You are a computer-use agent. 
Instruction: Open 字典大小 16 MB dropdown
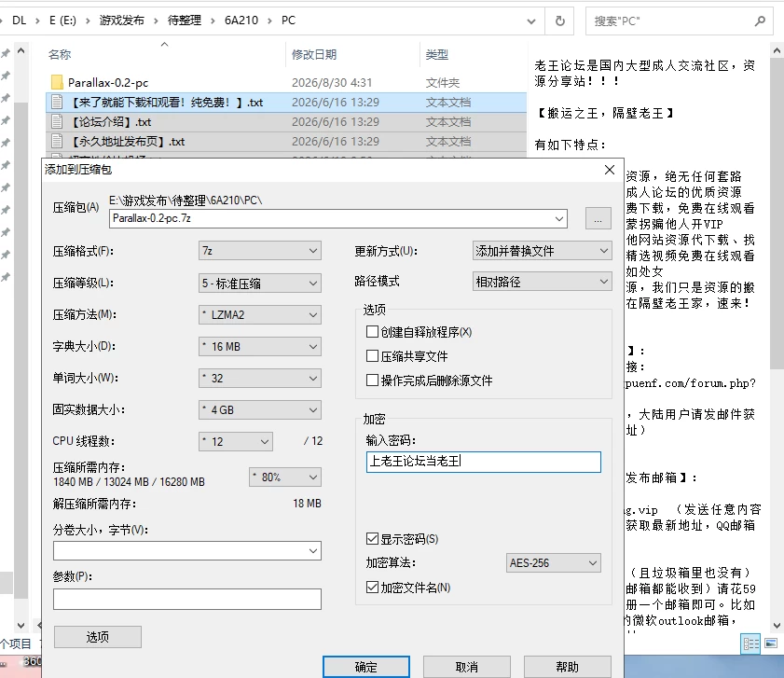(259, 346)
